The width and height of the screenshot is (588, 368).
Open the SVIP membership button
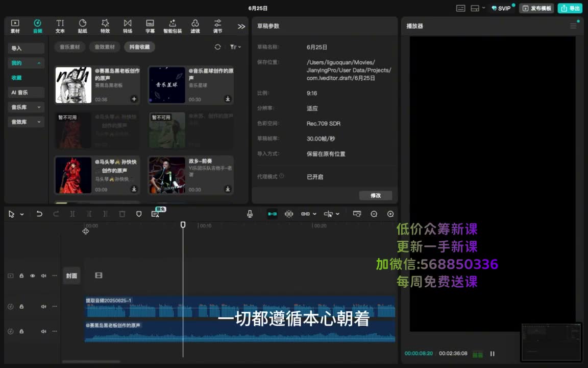(501, 8)
